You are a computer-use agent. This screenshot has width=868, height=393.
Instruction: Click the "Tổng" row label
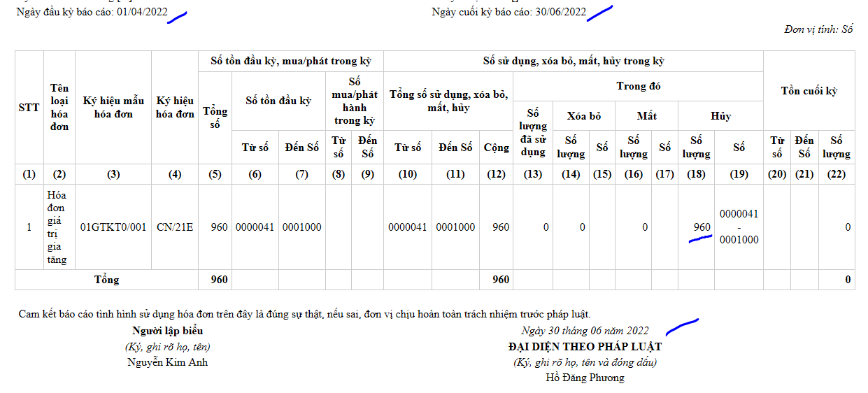pyautogui.click(x=106, y=280)
